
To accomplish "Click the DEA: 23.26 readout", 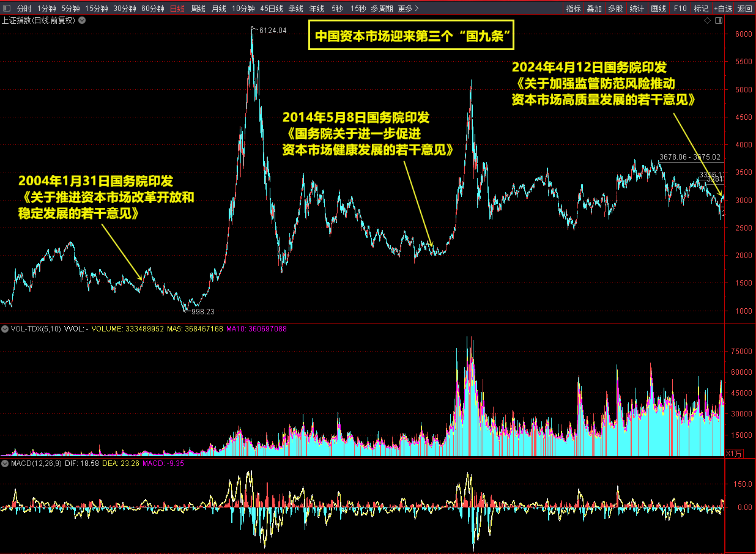I will tap(120, 464).
